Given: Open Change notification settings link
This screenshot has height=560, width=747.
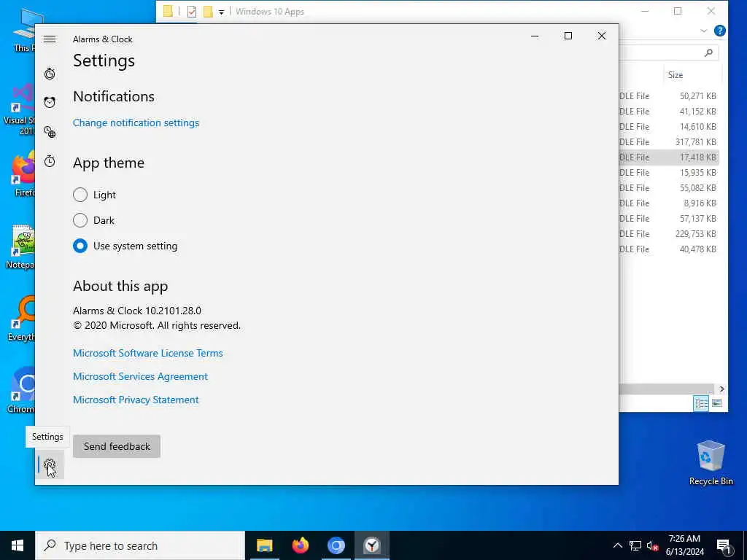Looking at the screenshot, I should (136, 122).
